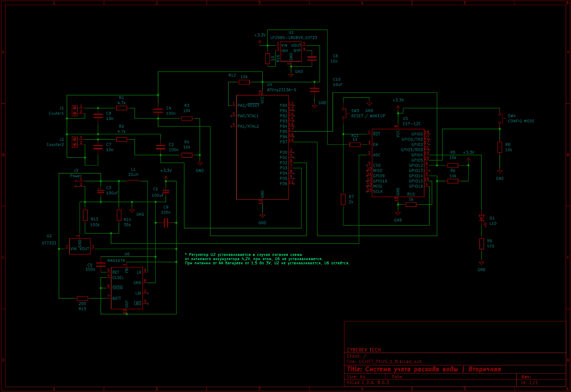
Task: Click the 'RESET / WAKEUP' switch label
Action: tap(368, 116)
